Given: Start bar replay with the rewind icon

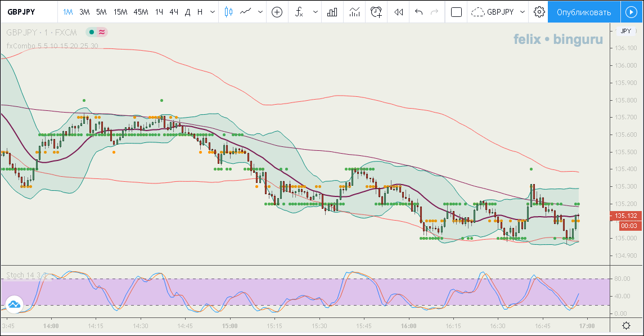Looking at the screenshot, I should 399,12.
